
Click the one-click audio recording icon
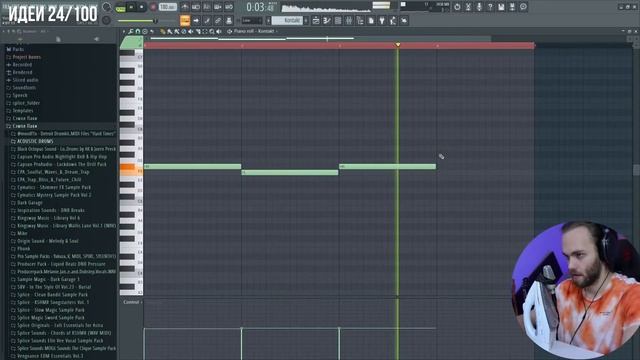[x=479, y=7]
